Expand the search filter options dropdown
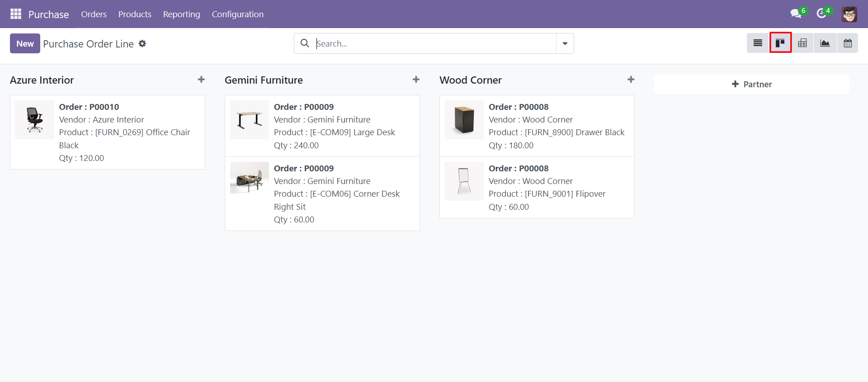The image size is (868, 382). point(565,43)
